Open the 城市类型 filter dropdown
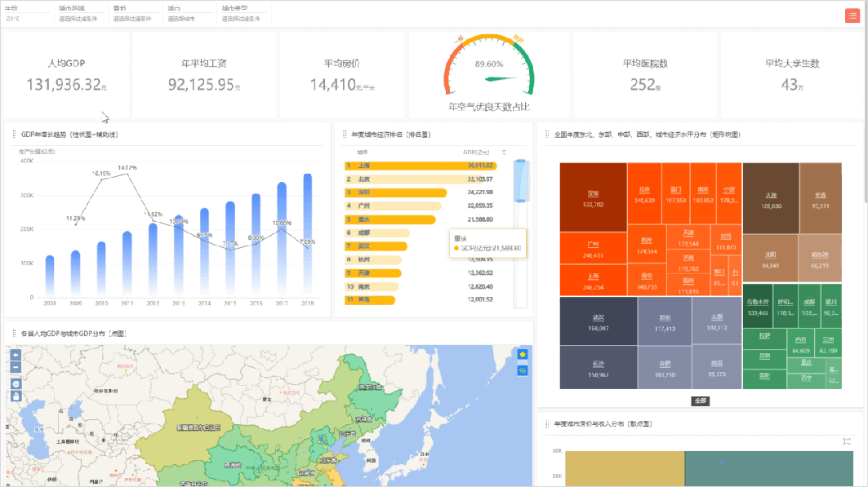This screenshot has width=868, height=487. [241, 18]
